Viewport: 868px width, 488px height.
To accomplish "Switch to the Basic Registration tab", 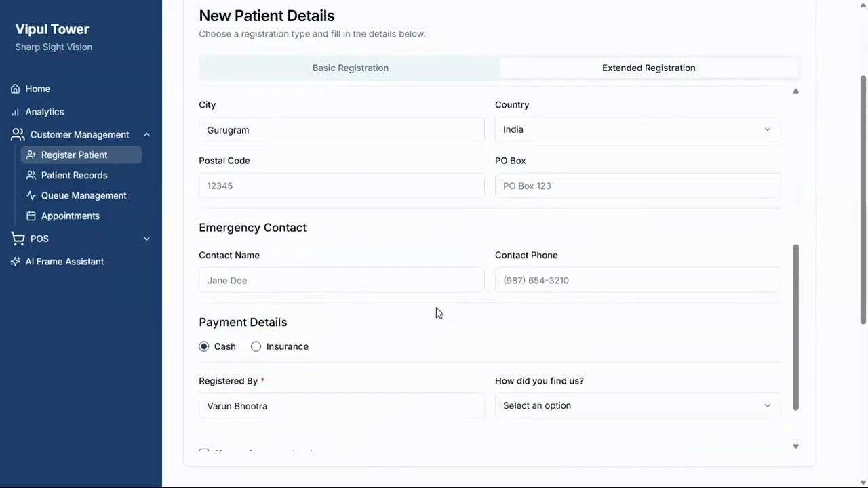I will tap(351, 68).
